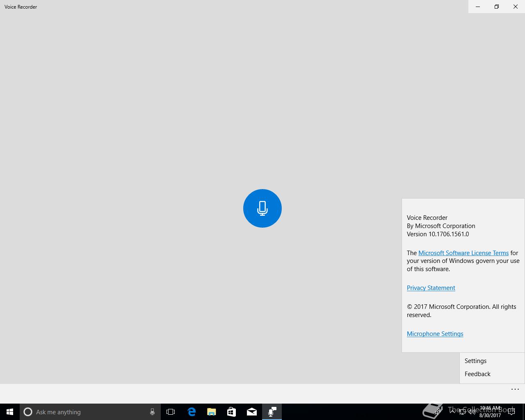Activate Cortana microphone in search box

point(152,412)
